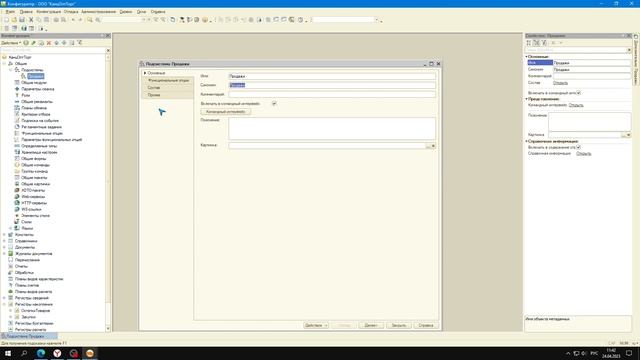The width and height of the screenshot is (640, 360).
Task: Open Microsoft Edge from the taskbar
Action: pyautogui.click(x=41, y=353)
